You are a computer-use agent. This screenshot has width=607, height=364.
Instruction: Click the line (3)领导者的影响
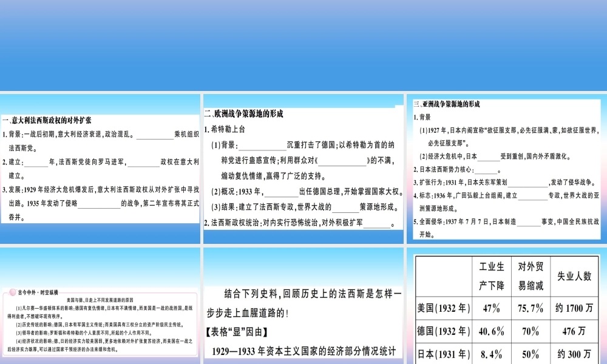coord(84,333)
